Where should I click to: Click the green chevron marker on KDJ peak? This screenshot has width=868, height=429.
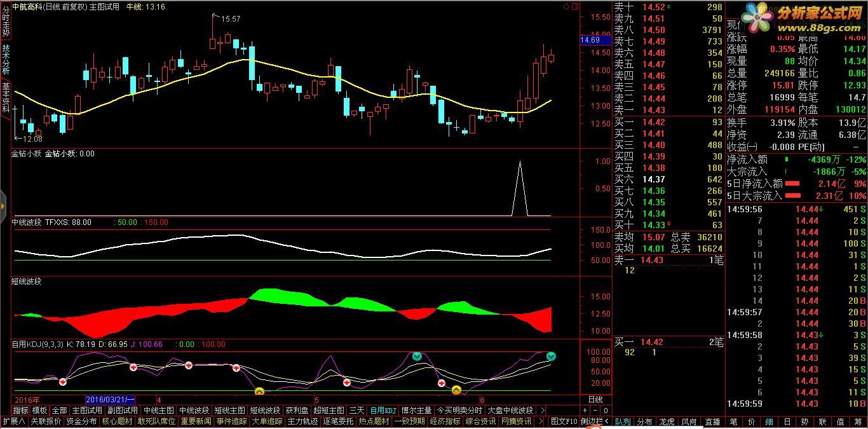[417, 357]
